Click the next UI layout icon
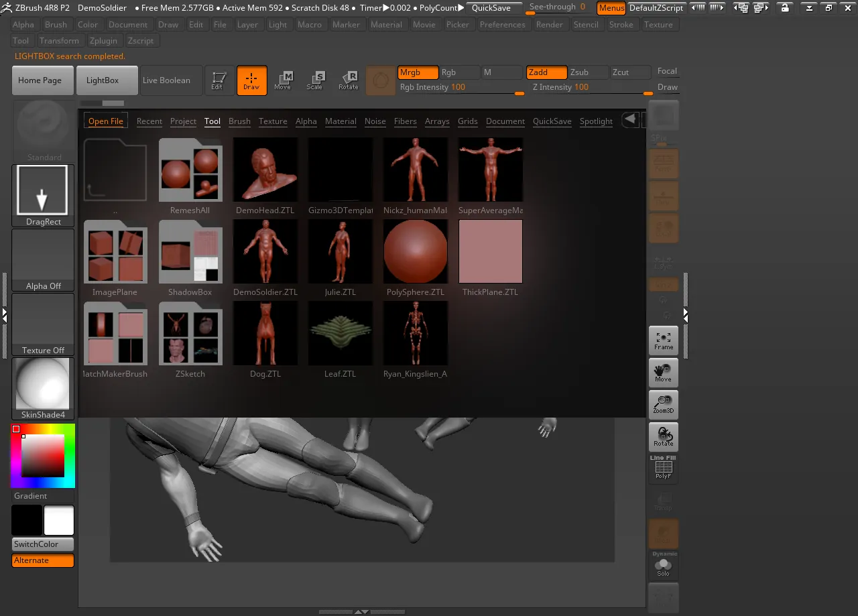 (761, 8)
